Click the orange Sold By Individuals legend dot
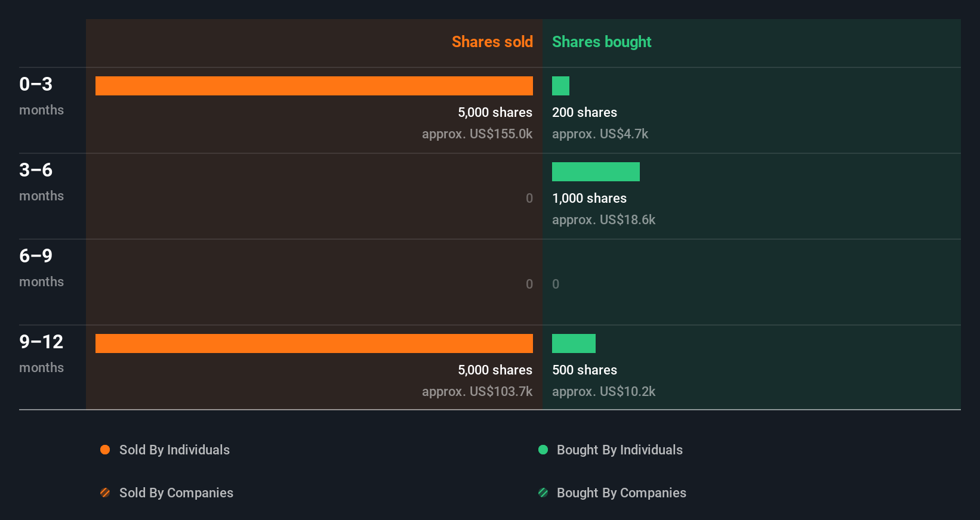The image size is (980, 520). click(105, 450)
